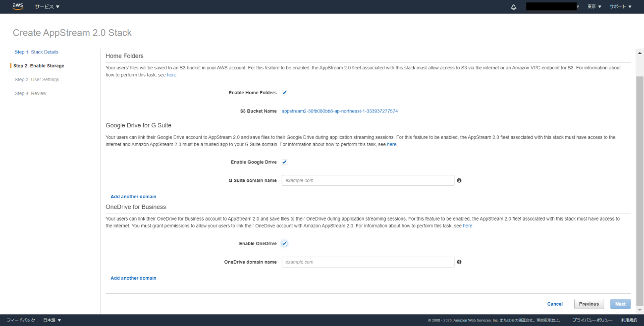This screenshot has width=644, height=326.
Task: Open the 'here' link in Google Drive description
Action: pos(392,144)
